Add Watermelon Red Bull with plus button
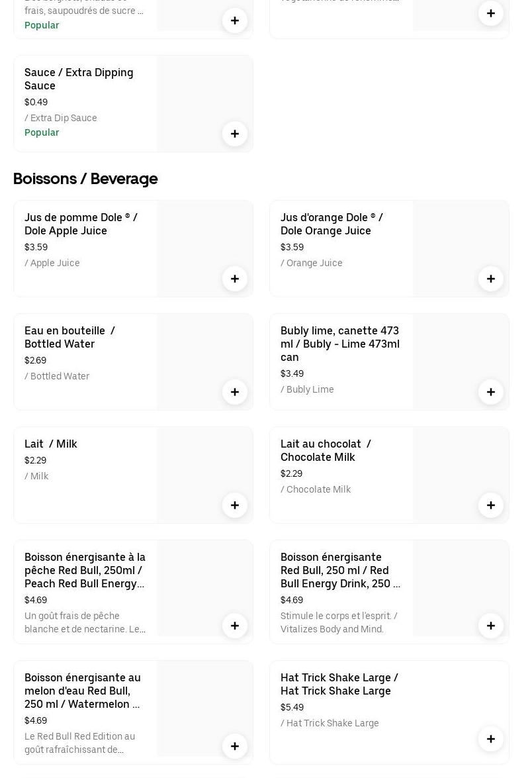 235,746
